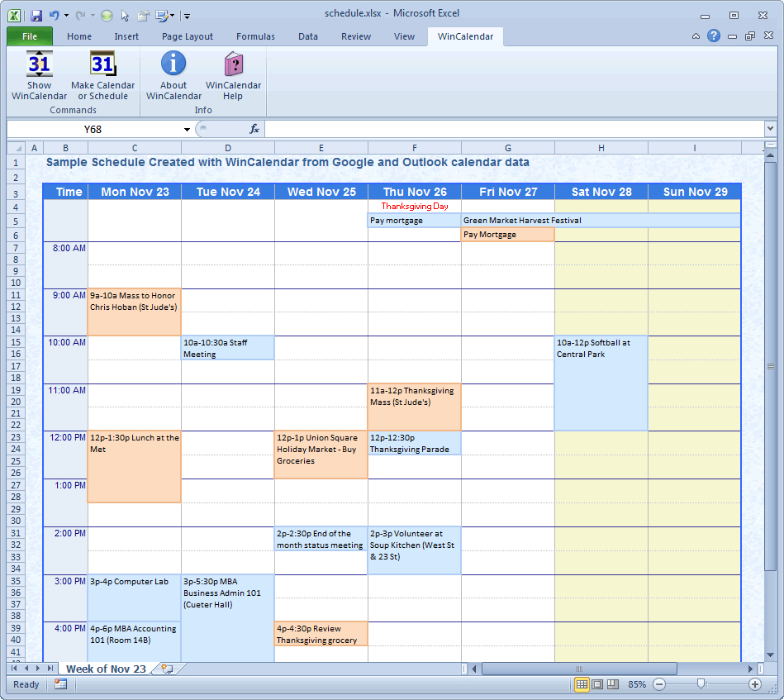Switch to the View tab
The image size is (784, 700).
(x=404, y=36)
